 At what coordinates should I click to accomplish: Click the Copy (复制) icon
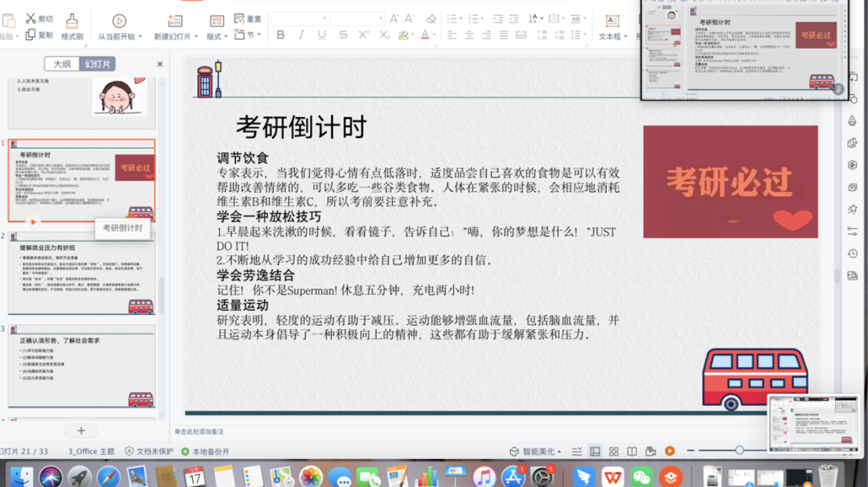tap(31, 35)
